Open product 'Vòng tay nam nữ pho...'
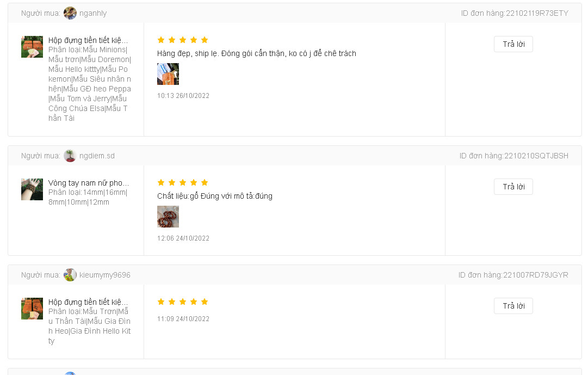 pos(89,183)
